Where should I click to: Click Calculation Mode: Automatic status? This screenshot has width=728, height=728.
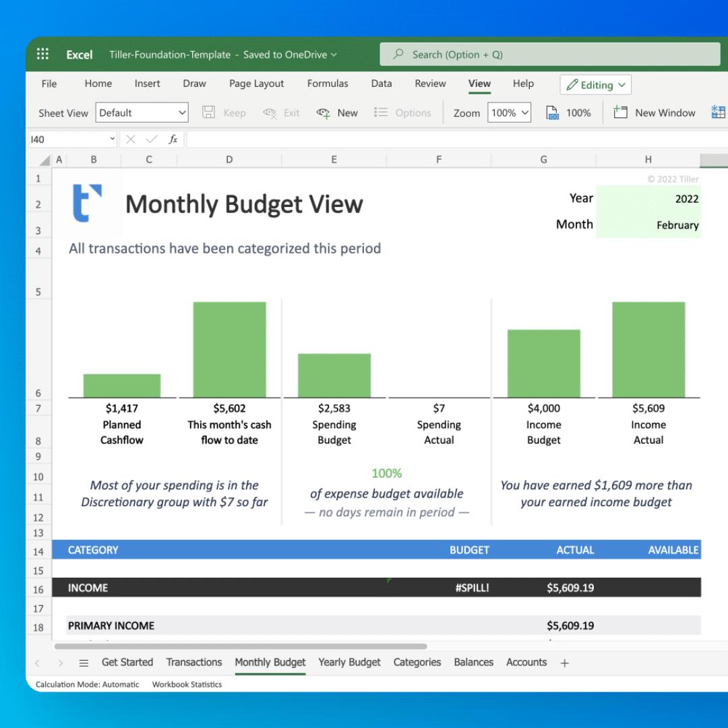coord(87,685)
